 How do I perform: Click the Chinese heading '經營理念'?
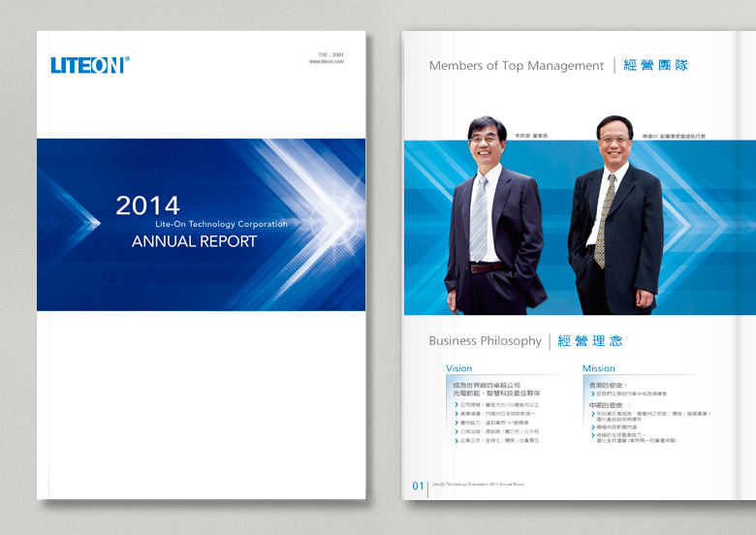click(x=590, y=341)
